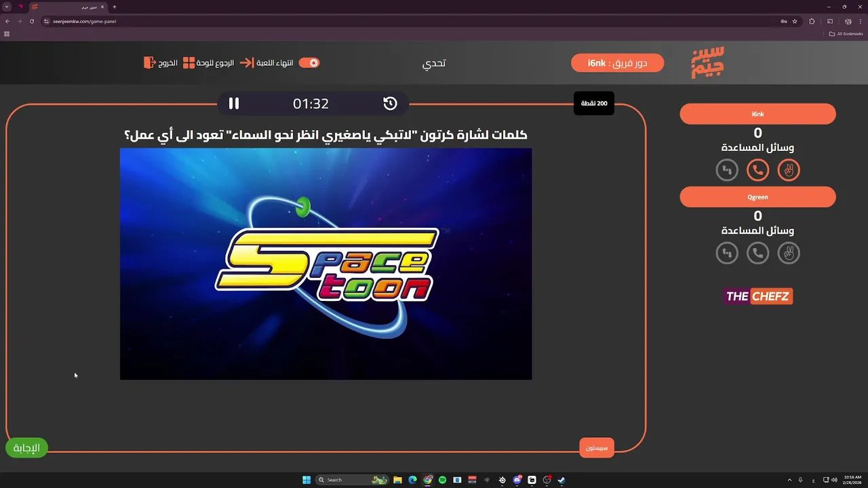Use i6nk team's swap arrows lifeline
This screenshot has height=488, width=868.
[x=727, y=170]
